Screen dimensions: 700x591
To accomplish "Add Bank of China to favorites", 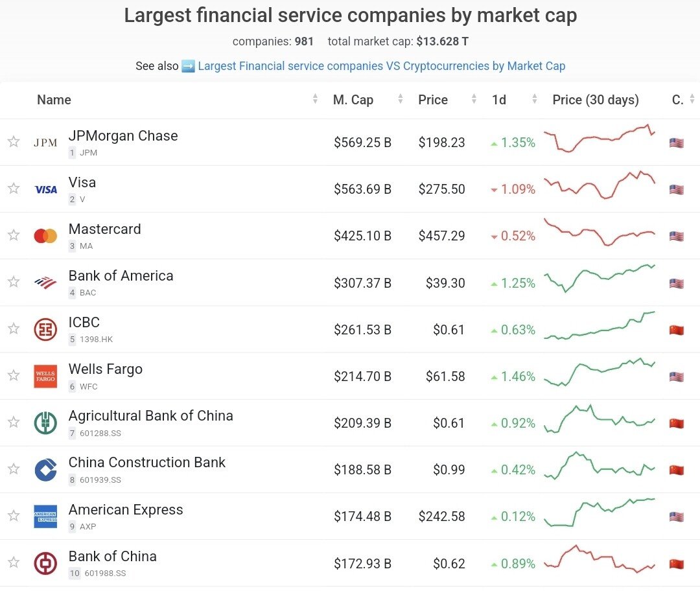I will point(14,562).
